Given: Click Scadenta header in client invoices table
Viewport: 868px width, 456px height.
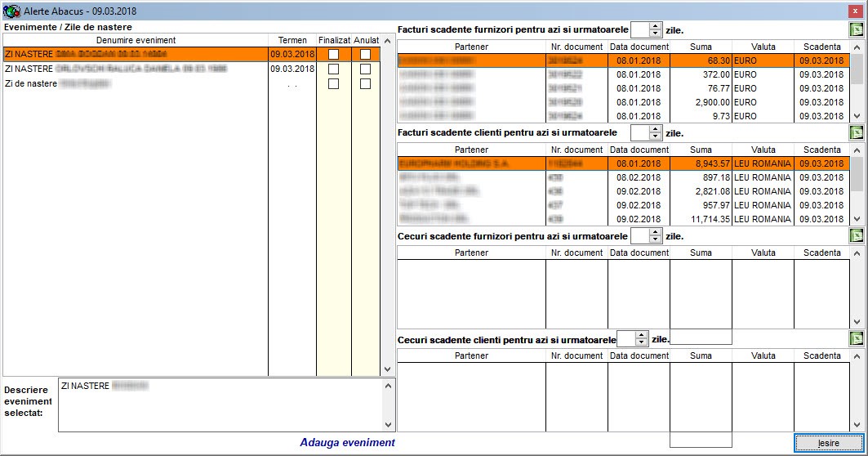Looking at the screenshot, I should (x=822, y=150).
